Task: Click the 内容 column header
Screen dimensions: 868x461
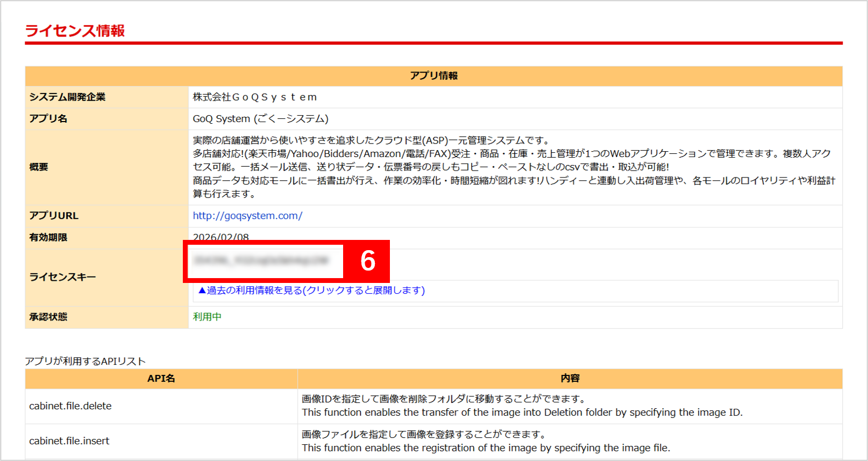Action: tap(570, 379)
